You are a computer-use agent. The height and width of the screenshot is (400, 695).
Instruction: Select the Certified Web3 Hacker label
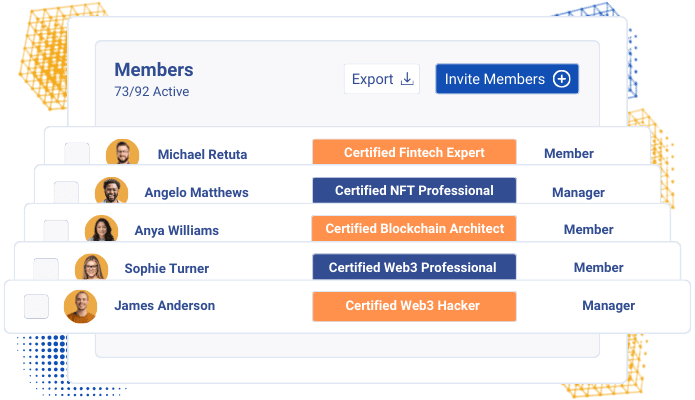pyautogui.click(x=414, y=306)
